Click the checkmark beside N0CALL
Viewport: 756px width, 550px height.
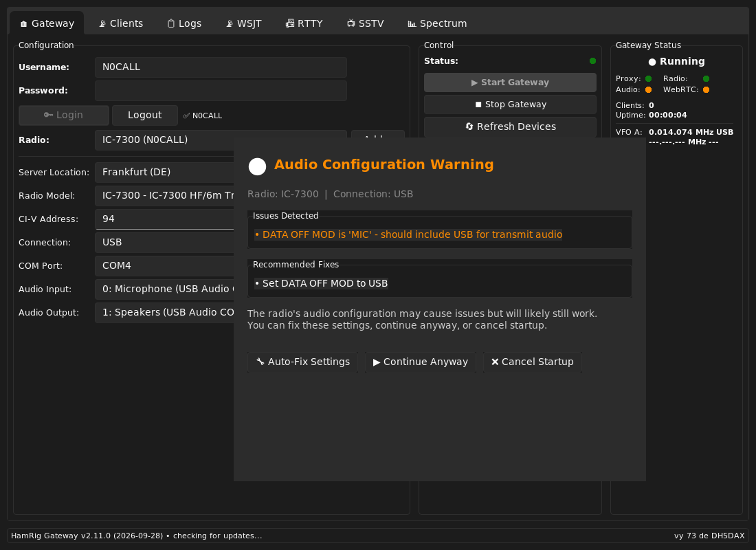tap(186, 115)
